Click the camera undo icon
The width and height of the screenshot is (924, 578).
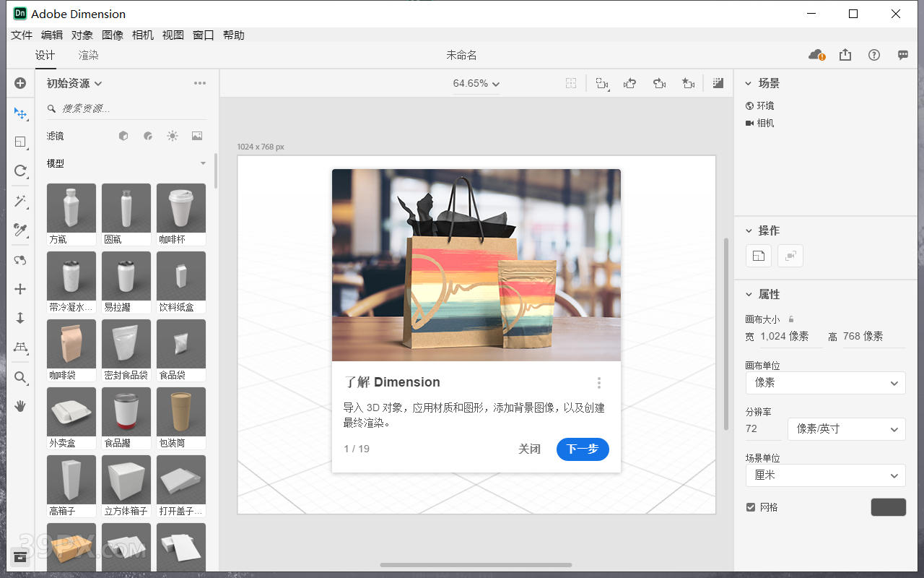click(630, 83)
